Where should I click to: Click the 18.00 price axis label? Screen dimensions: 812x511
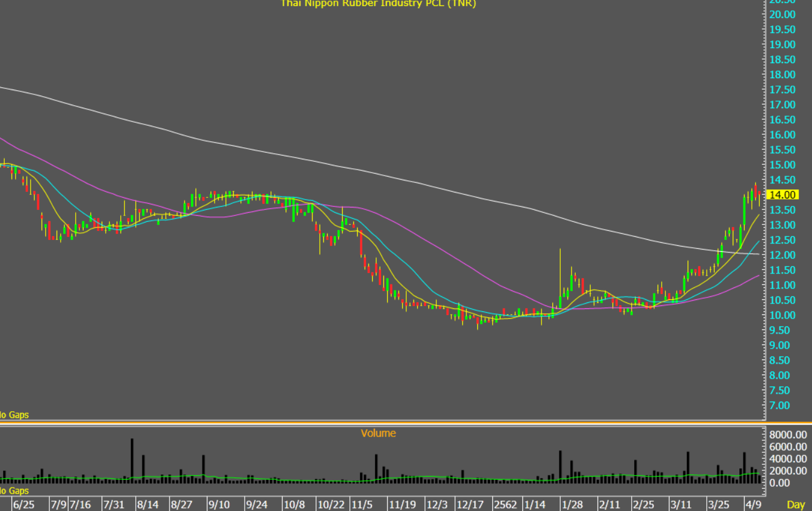(x=783, y=75)
